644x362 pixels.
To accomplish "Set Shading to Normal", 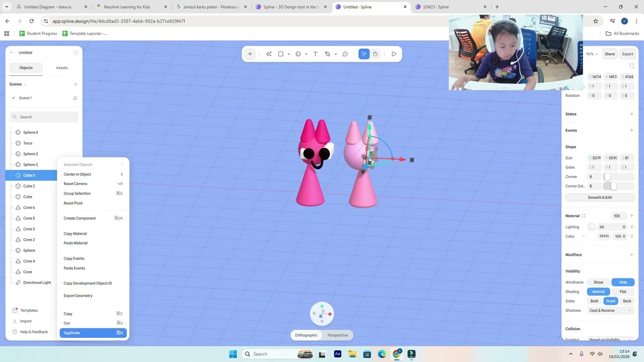I will (598, 292).
